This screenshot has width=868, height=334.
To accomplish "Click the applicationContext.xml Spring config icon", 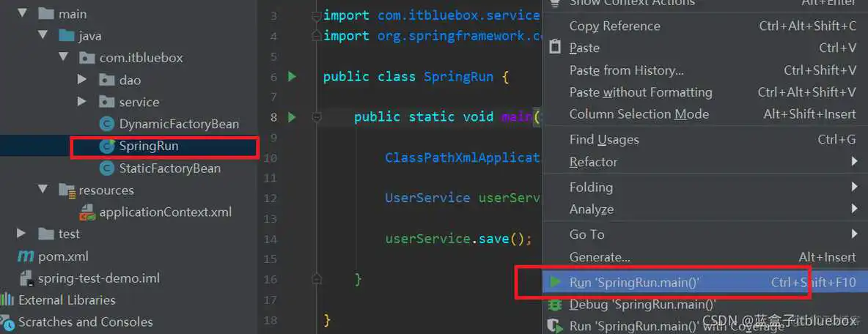I will click(87, 212).
